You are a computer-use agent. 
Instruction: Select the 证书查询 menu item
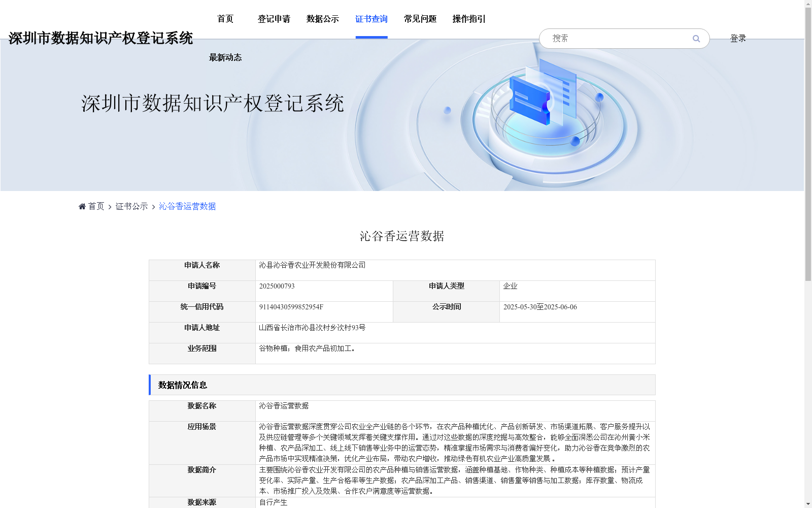[371, 19]
